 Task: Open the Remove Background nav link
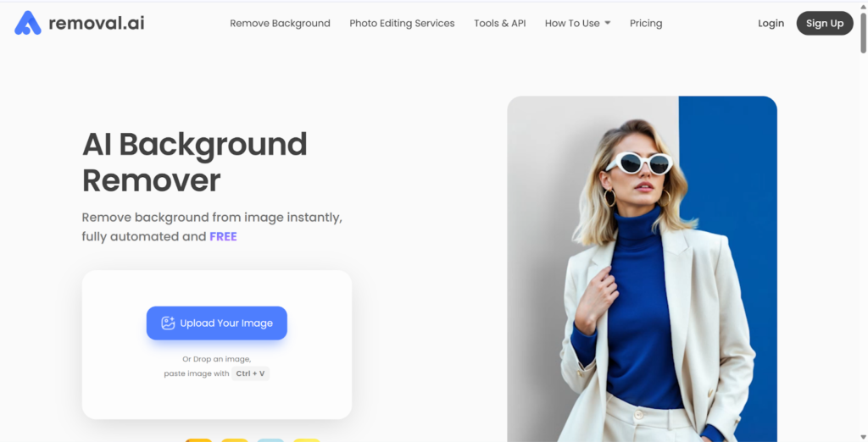280,23
